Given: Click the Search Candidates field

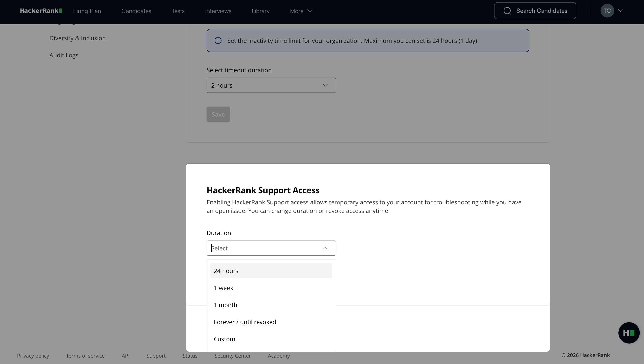Looking at the screenshot, I should (535, 11).
